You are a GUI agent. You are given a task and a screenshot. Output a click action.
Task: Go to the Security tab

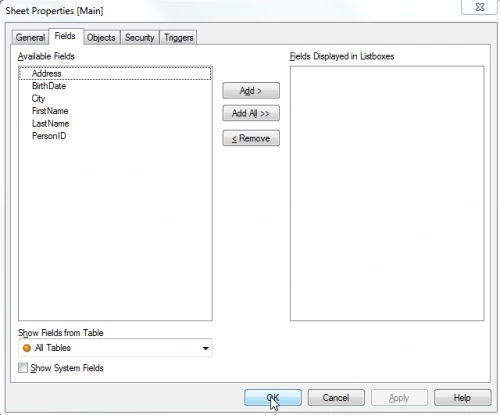point(140,37)
